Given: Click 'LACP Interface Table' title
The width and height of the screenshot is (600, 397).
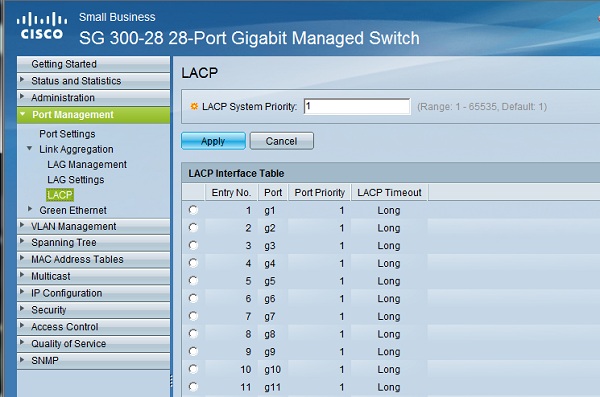Looking at the screenshot, I should coord(236,173).
